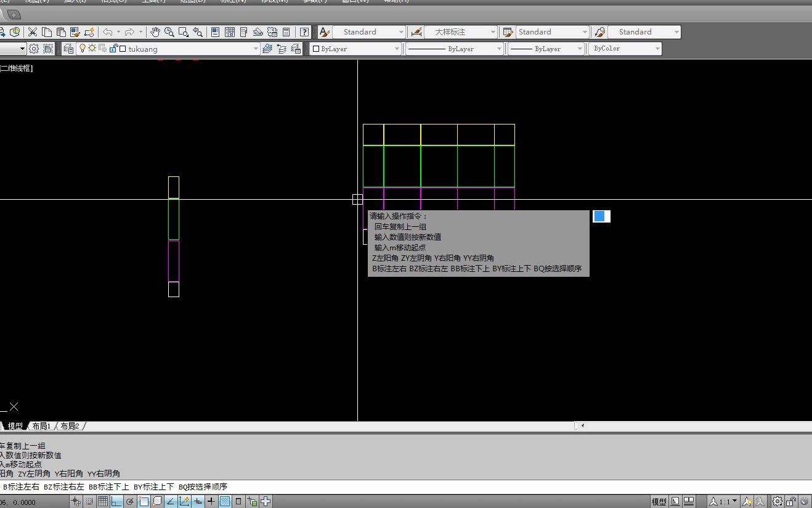Open the Table Style manager icon
The height and width of the screenshot is (508, 812).
point(508,32)
